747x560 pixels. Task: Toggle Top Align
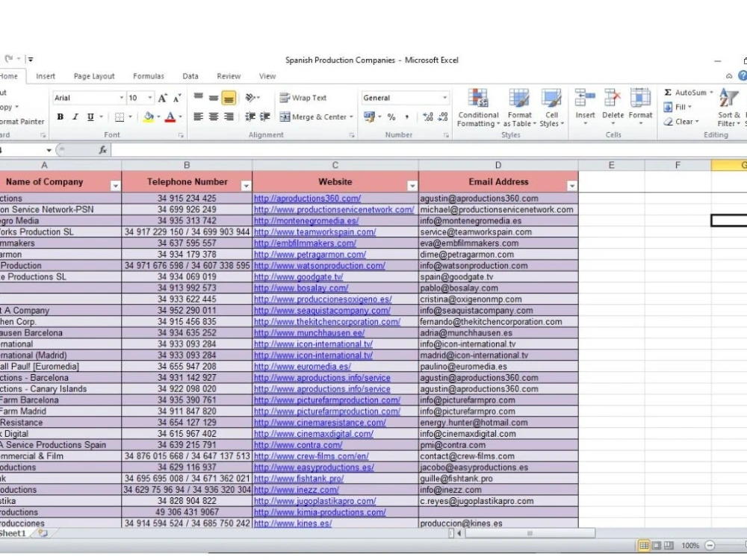click(198, 98)
